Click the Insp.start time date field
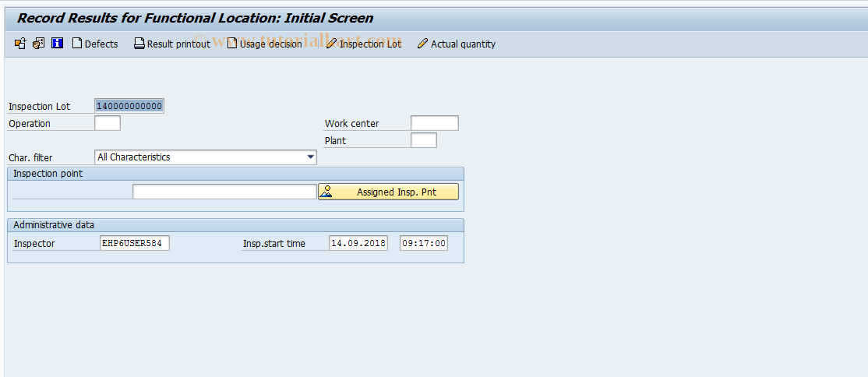Viewport: 868px width, 377px height. pos(358,243)
